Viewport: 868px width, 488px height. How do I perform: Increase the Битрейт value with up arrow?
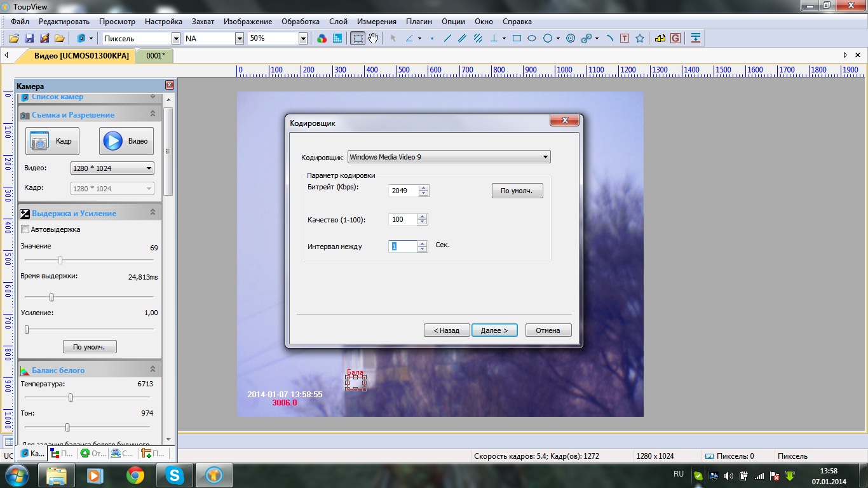[423, 187]
